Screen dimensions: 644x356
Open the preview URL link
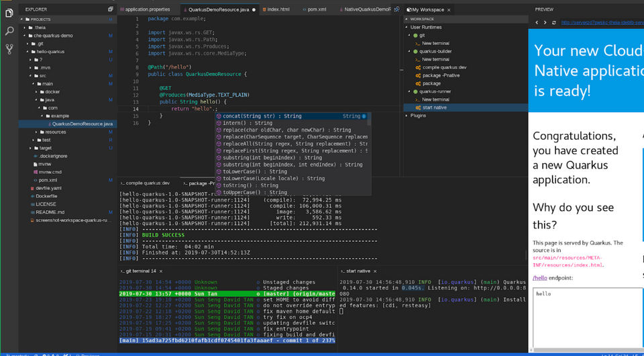[602, 23]
